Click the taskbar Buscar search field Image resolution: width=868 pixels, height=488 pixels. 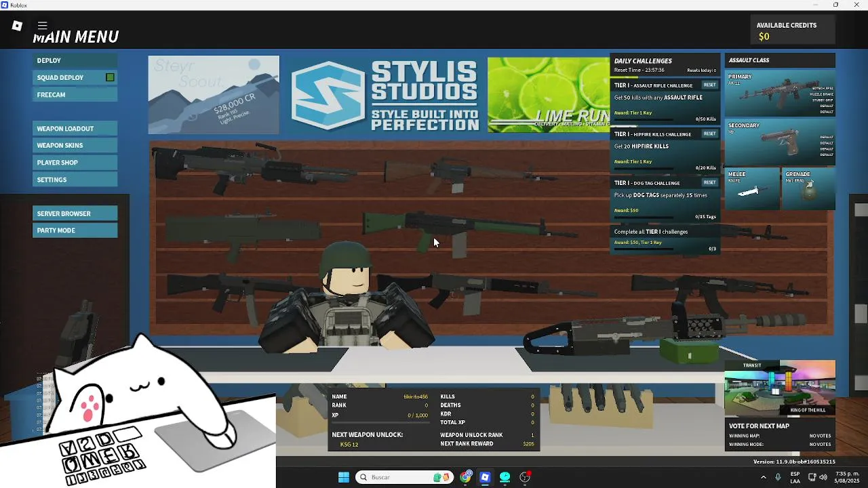point(404,477)
